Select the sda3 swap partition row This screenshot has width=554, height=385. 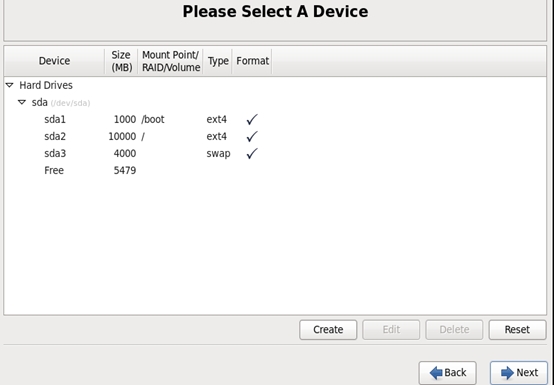click(x=275, y=153)
